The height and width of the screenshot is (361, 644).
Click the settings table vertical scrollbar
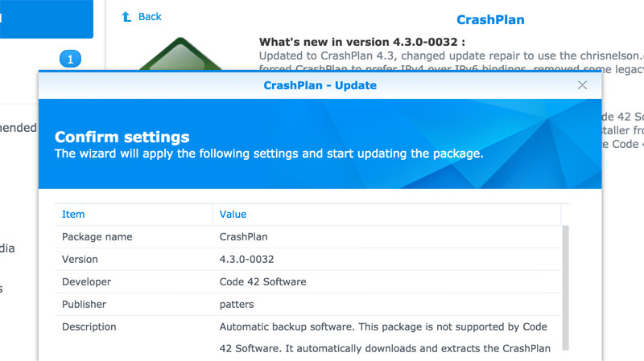pyautogui.click(x=565, y=288)
